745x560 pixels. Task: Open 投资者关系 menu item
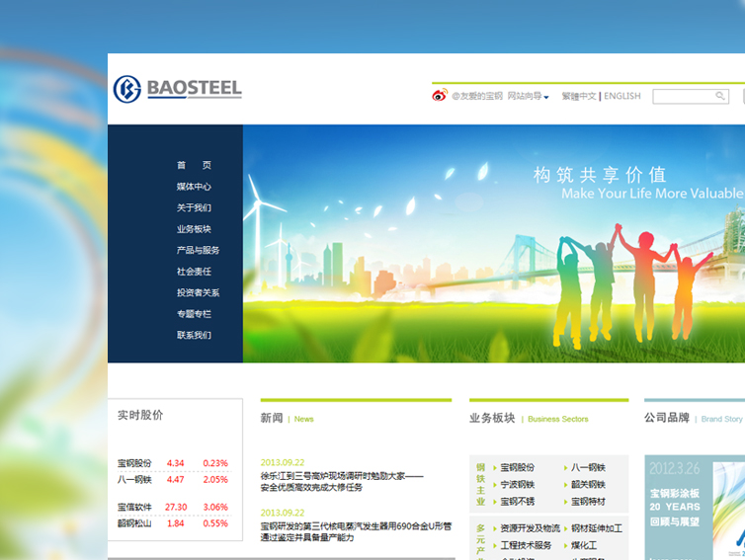coord(199,292)
